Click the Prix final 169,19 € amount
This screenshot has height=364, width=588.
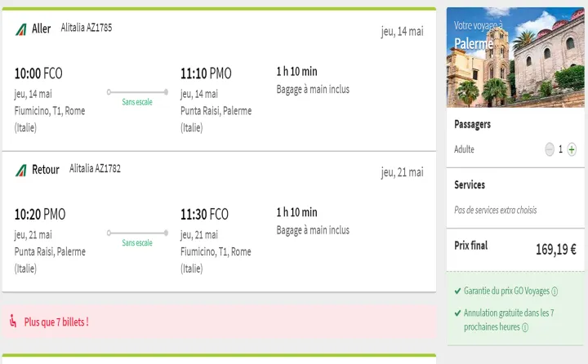[x=556, y=249]
